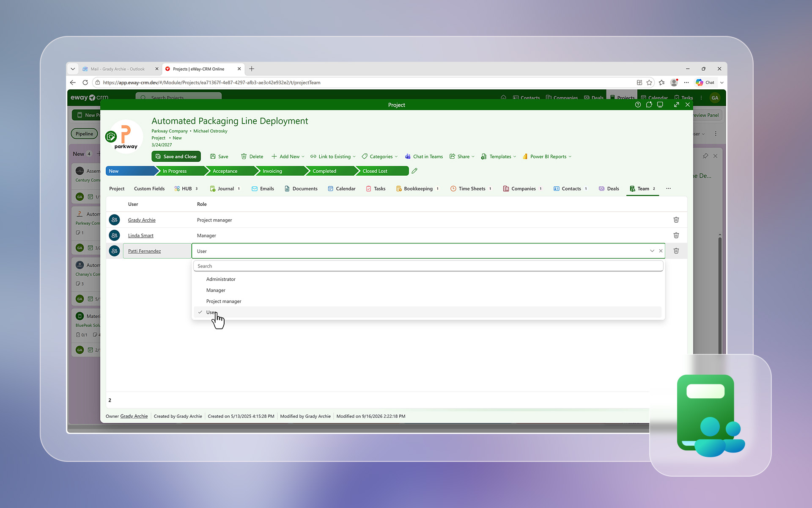Image resolution: width=812 pixels, height=508 pixels.
Task: Open Parkway Company link
Action: [x=170, y=131]
